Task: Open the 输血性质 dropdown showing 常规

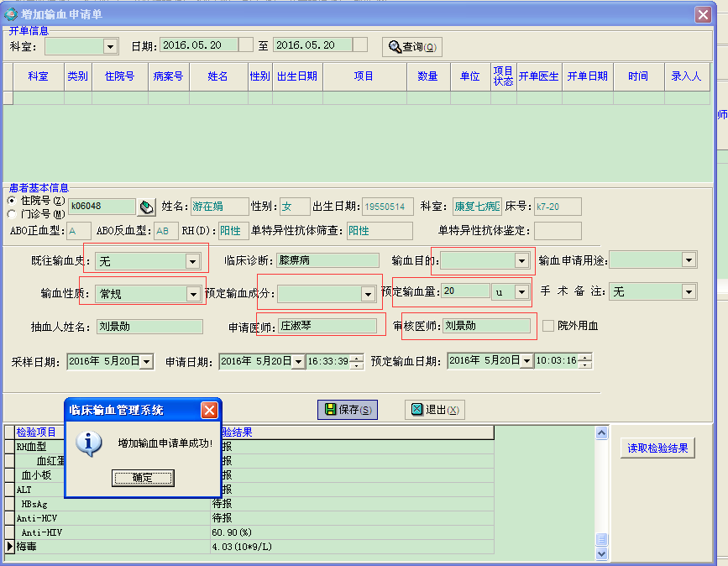Action: [193, 294]
